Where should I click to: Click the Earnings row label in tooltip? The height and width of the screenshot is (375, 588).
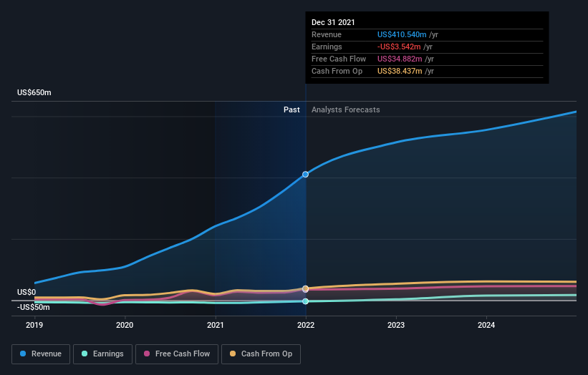(327, 47)
